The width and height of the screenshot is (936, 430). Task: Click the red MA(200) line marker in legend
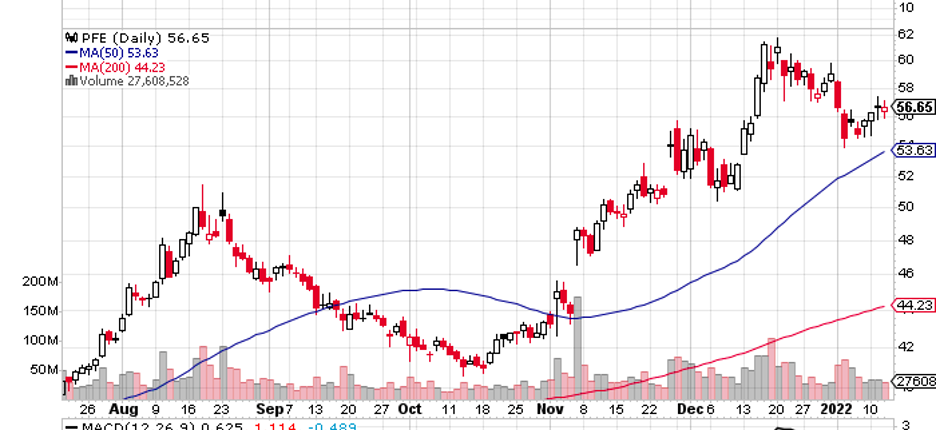pos(72,67)
